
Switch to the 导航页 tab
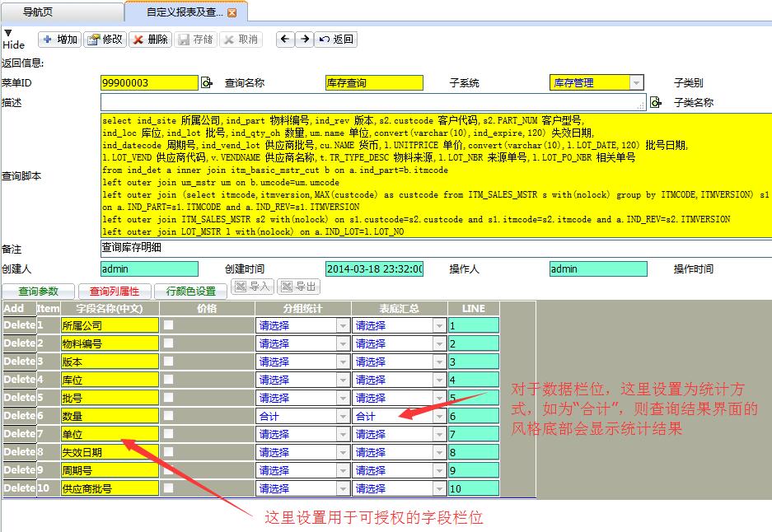(x=39, y=12)
